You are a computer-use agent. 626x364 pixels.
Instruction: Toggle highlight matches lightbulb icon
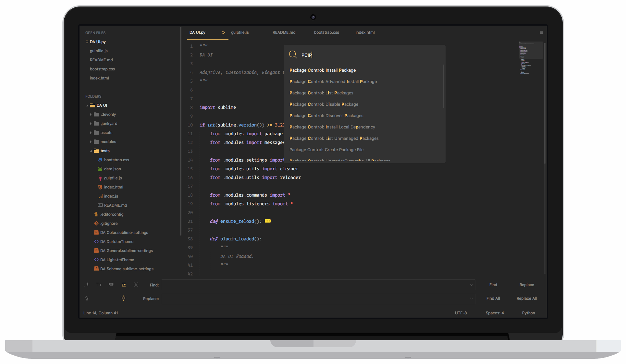point(123,298)
